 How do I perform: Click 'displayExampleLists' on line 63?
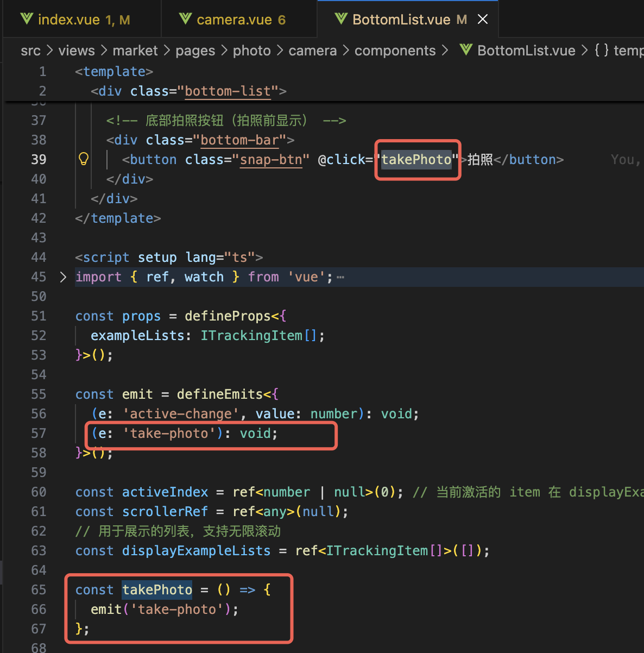196,550
